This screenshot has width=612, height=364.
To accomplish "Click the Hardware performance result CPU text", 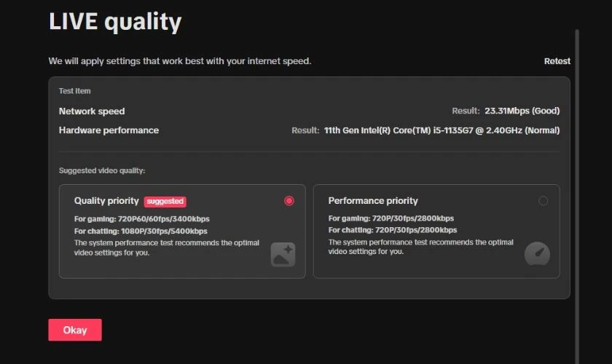I will click(x=442, y=130).
